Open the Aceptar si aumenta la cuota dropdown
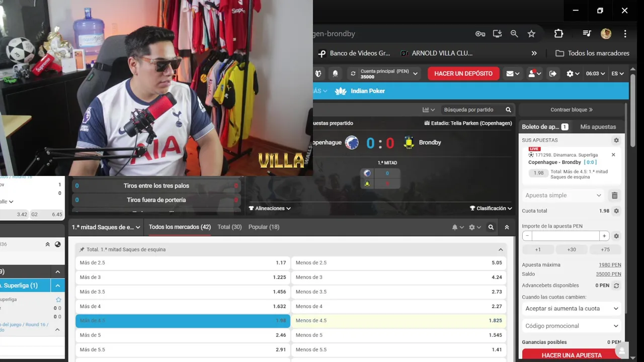This screenshot has height=362, width=644. point(572,309)
